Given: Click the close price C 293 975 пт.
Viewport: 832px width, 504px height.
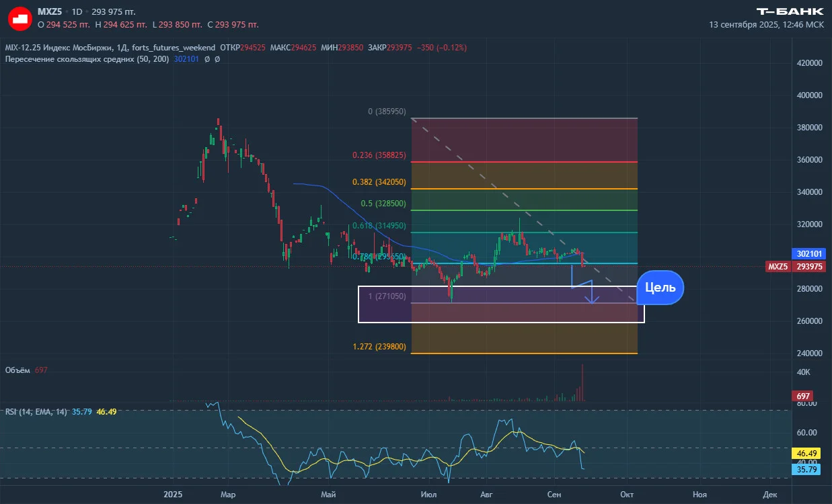Looking at the screenshot, I should tap(233, 25).
